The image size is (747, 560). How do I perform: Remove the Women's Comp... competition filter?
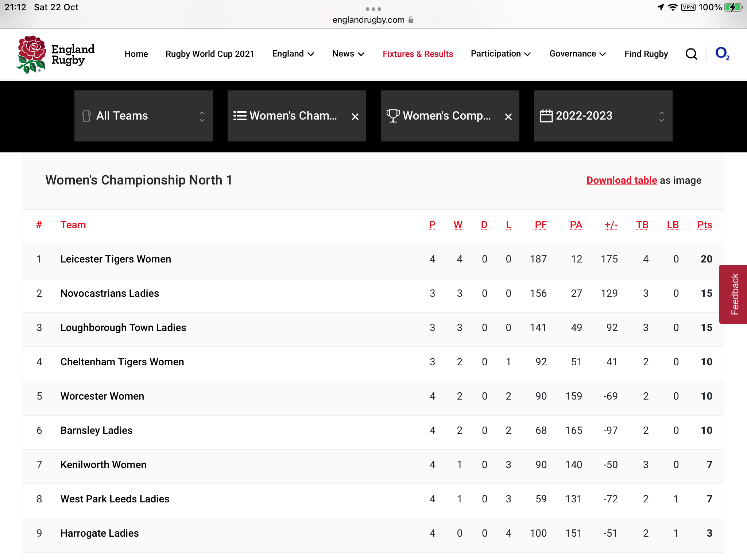coord(508,116)
